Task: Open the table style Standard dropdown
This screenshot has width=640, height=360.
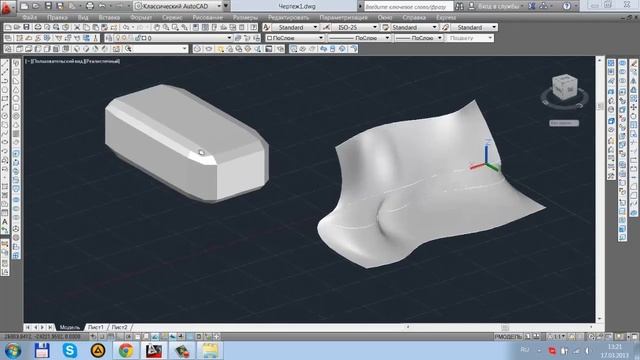Action: click(414, 27)
